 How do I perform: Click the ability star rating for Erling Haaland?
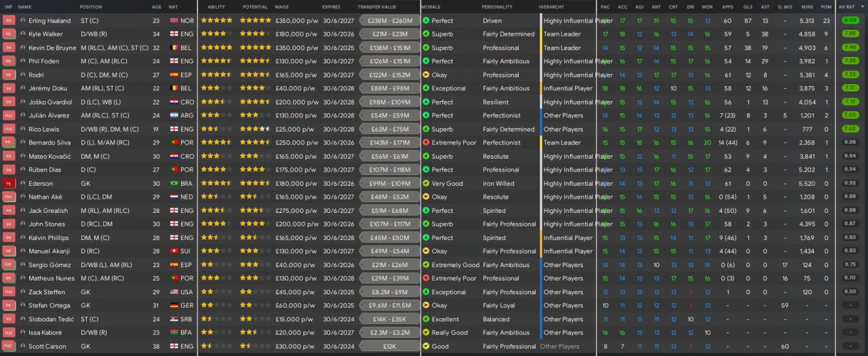[x=216, y=20]
